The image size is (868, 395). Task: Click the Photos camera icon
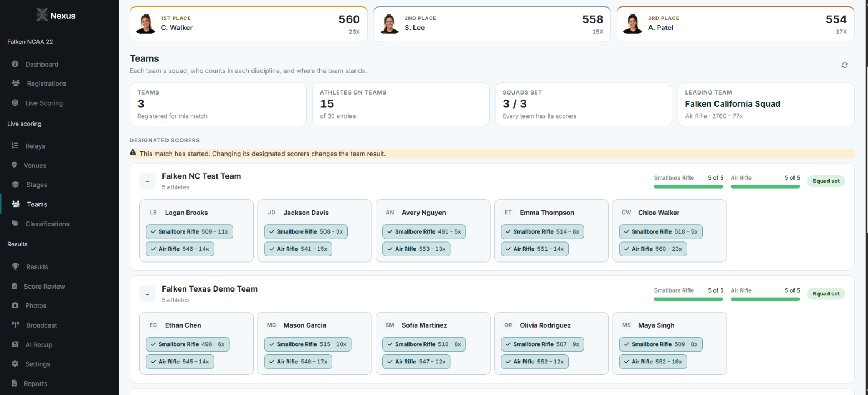pyautogui.click(x=15, y=305)
